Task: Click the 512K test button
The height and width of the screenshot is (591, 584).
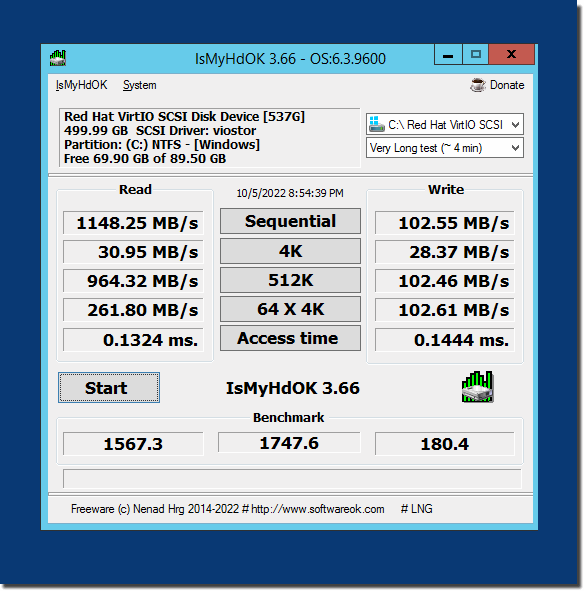Action: (290, 280)
